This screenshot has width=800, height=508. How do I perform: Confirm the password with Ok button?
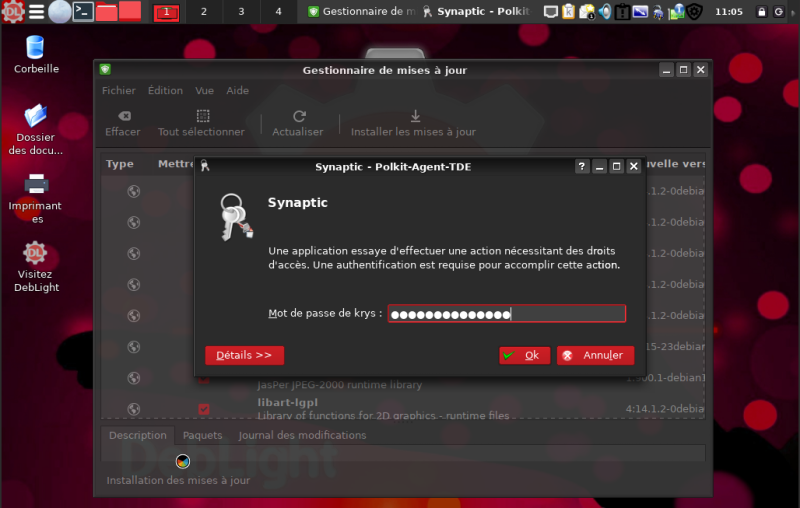(524, 355)
